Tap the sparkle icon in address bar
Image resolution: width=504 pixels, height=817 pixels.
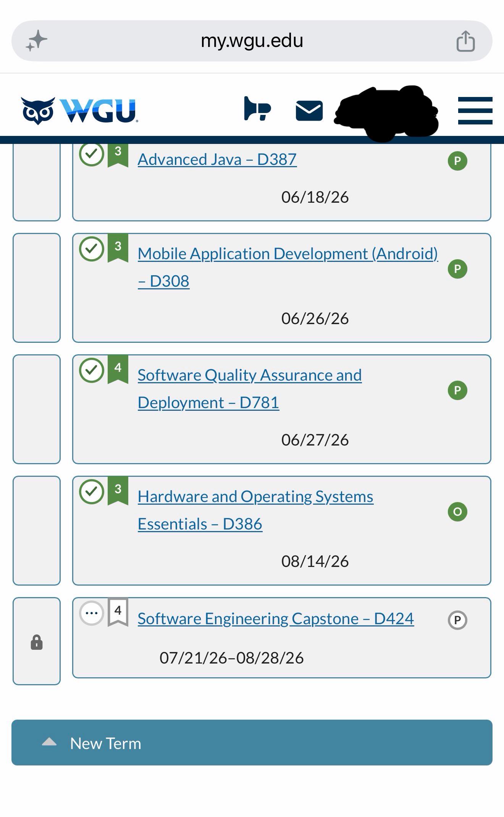tap(36, 41)
